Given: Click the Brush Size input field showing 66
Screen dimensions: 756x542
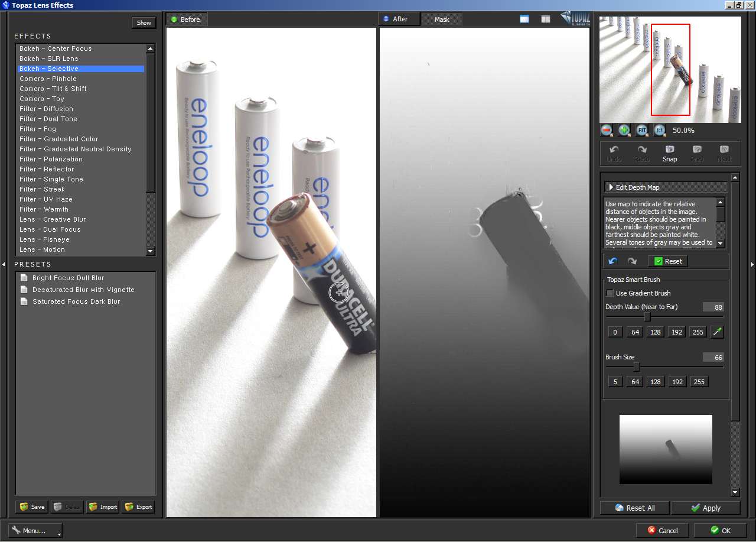Looking at the screenshot, I should click(x=713, y=358).
